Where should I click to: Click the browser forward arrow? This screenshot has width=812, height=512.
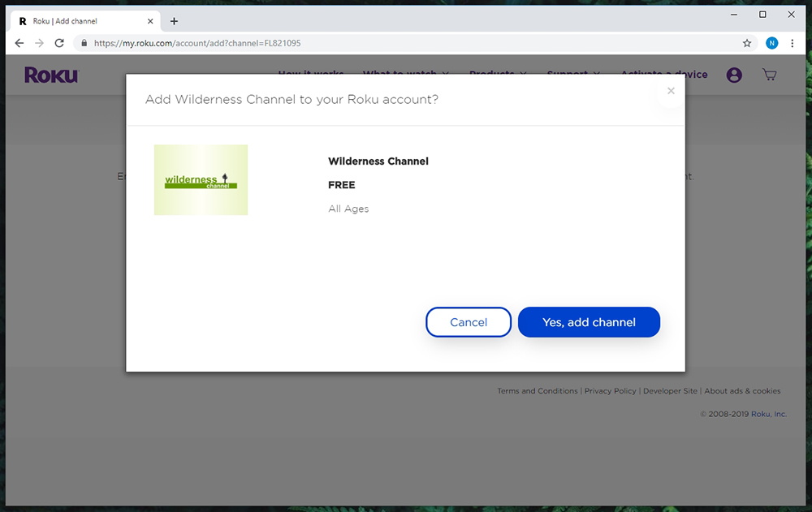point(39,43)
